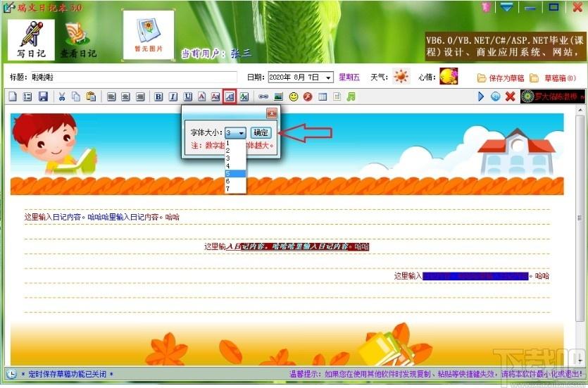Open the text background color tool
This screenshot has height=388, width=588.
pos(215,96)
